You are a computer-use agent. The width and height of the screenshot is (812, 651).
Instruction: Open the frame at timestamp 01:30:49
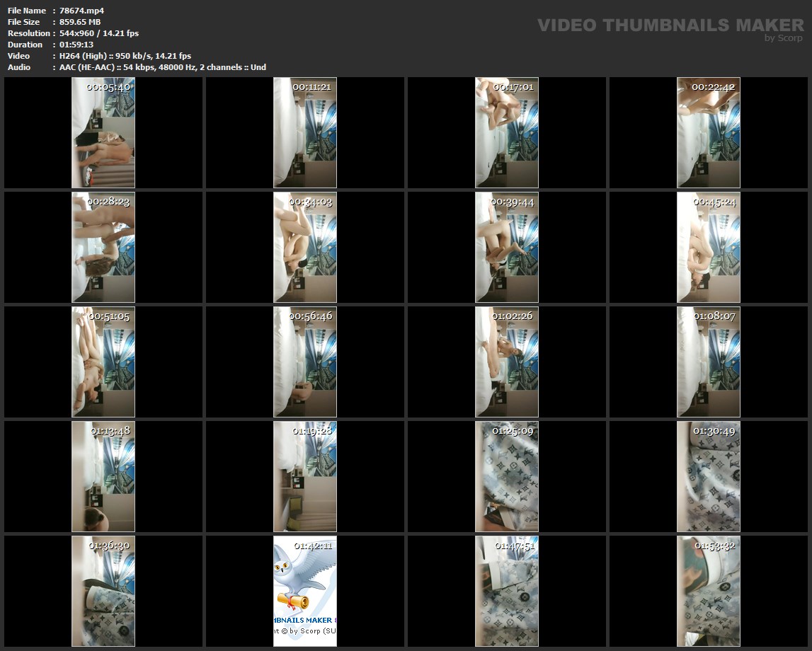[709, 476]
